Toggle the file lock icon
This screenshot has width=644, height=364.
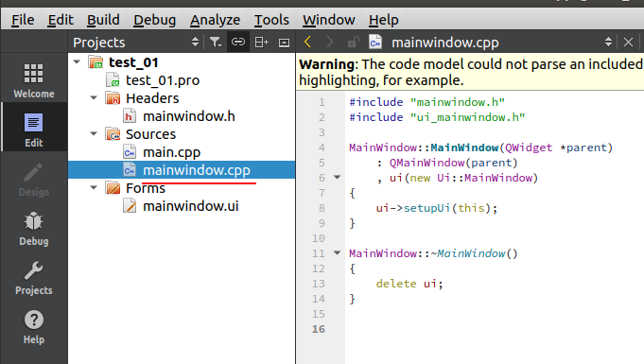point(353,42)
